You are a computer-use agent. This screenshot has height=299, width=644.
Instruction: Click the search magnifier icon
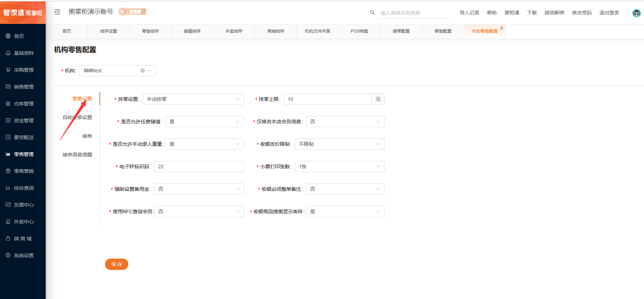coord(372,13)
